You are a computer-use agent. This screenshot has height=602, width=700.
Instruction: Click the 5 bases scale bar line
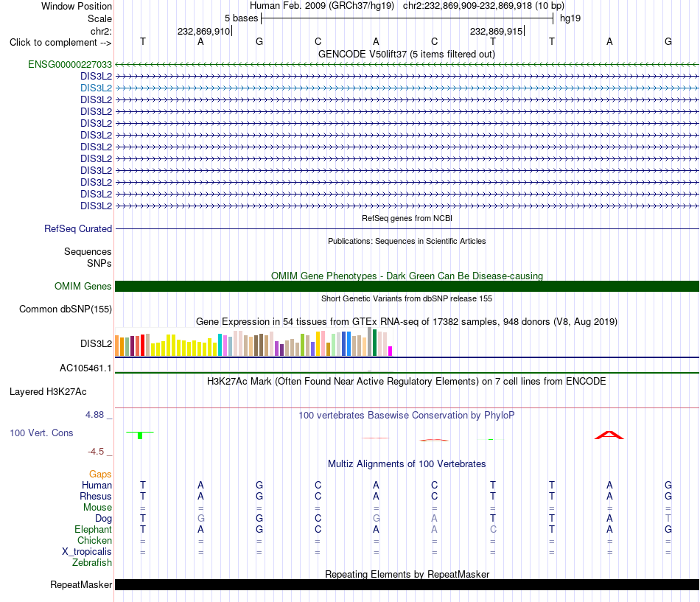coord(407,18)
